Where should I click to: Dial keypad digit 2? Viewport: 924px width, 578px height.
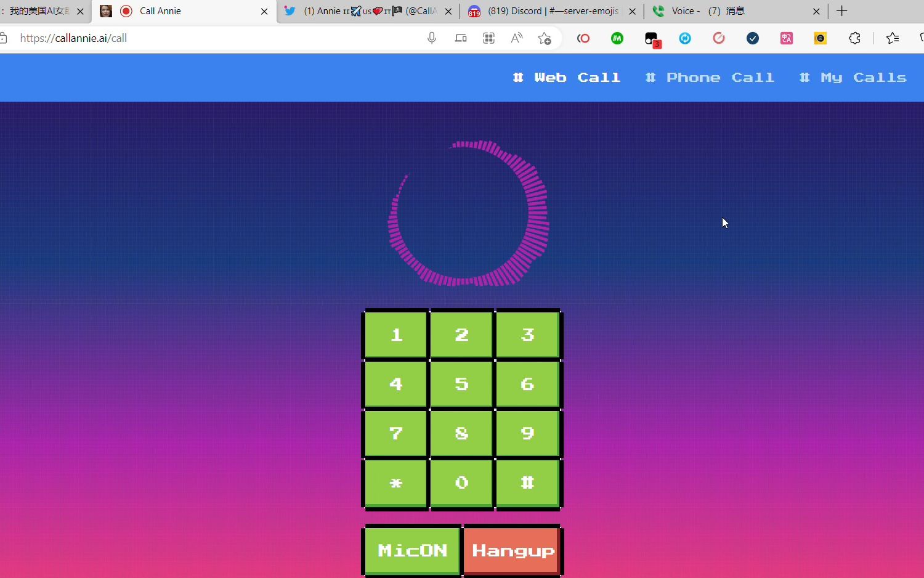point(462,335)
